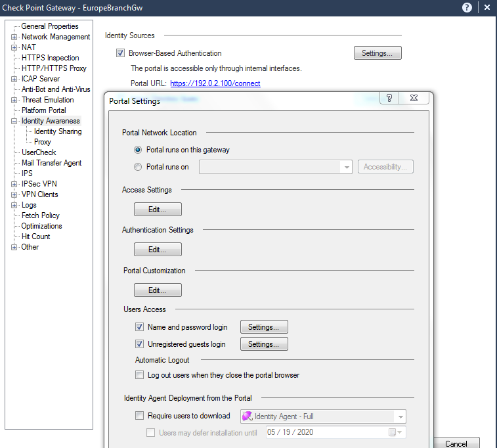Open the Identity Agent - Full dropdown
This screenshot has width=497, height=448.
(x=400, y=416)
